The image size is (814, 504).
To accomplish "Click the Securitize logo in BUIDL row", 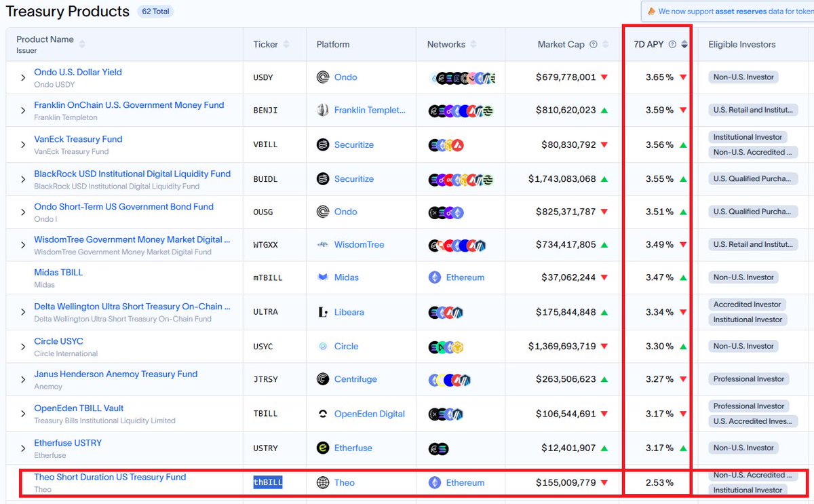I will tap(323, 179).
